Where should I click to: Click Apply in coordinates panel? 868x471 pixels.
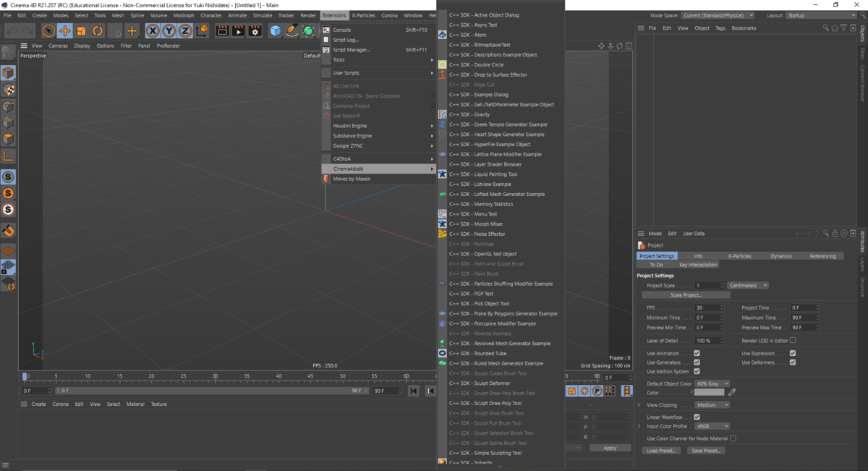610,448
